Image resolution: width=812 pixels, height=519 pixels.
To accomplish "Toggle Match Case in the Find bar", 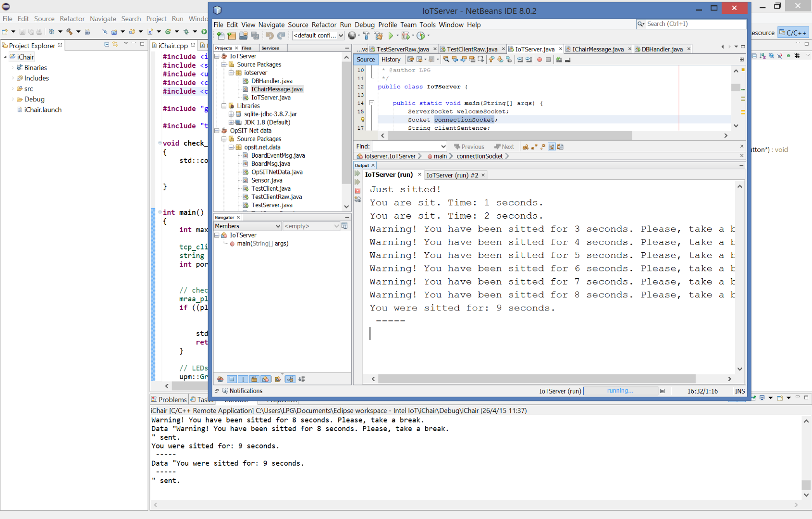I will coord(525,147).
